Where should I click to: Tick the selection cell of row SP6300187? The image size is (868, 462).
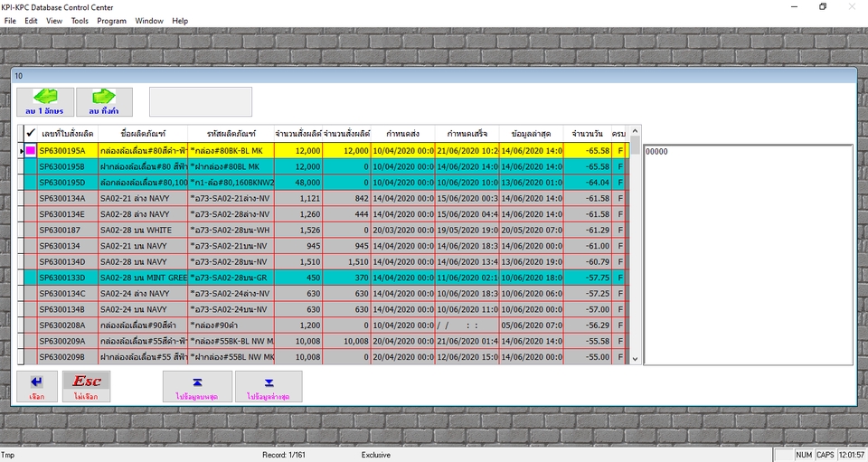coord(31,230)
